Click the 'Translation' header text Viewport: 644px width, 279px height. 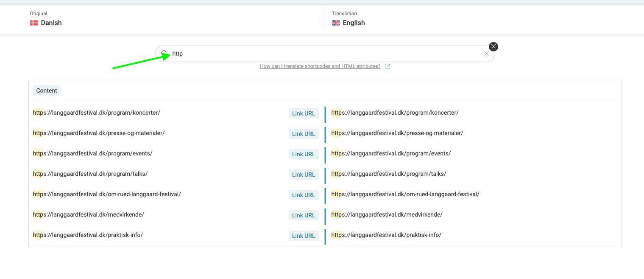click(345, 14)
